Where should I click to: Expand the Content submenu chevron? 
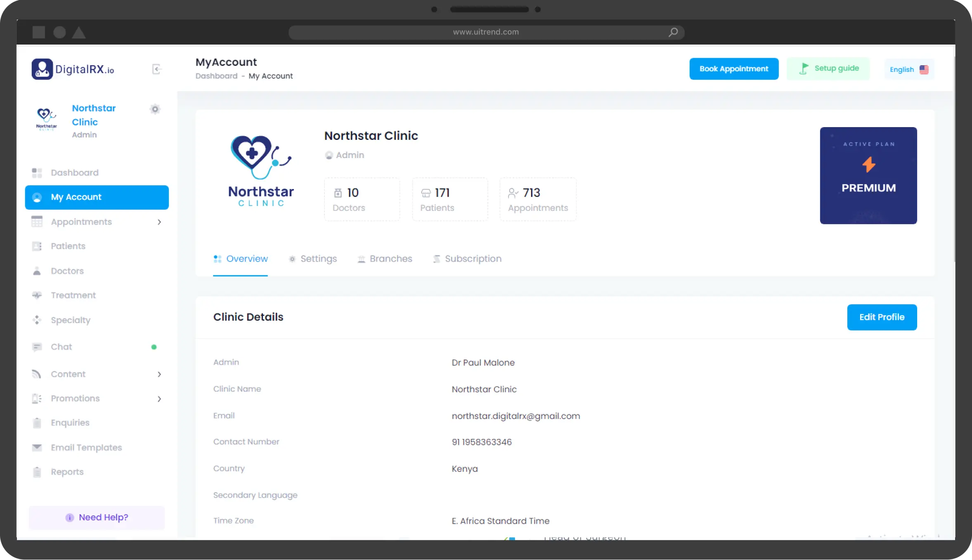159,374
